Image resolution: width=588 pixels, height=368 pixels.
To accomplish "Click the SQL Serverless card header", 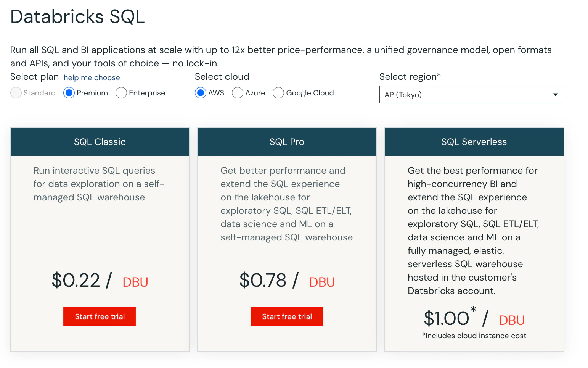I will click(x=474, y=142).
